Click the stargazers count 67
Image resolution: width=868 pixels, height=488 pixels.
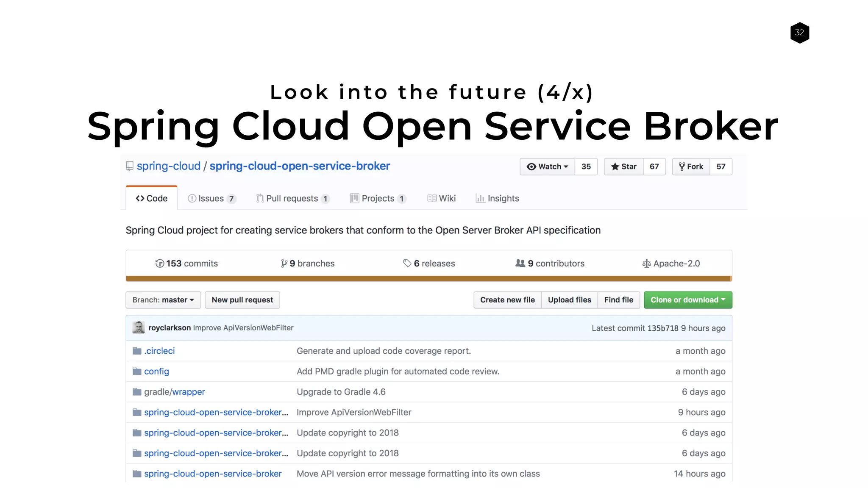click(x=654, y=166)
